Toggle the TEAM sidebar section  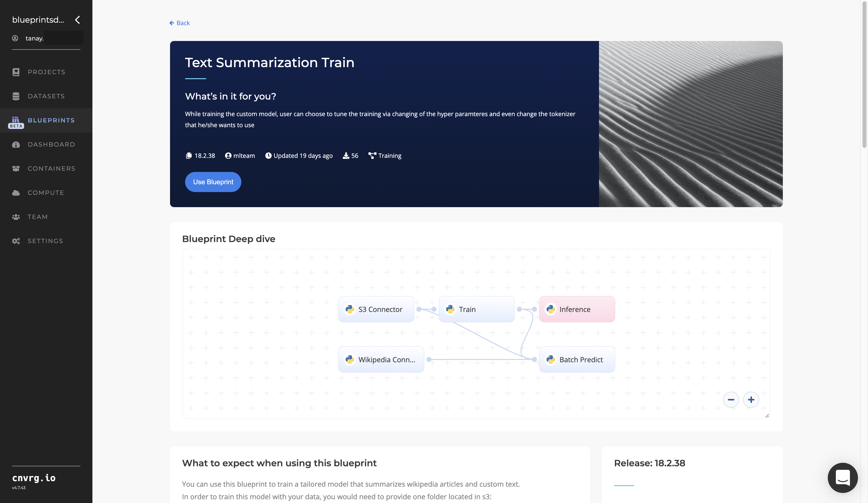tap(37, 217)
